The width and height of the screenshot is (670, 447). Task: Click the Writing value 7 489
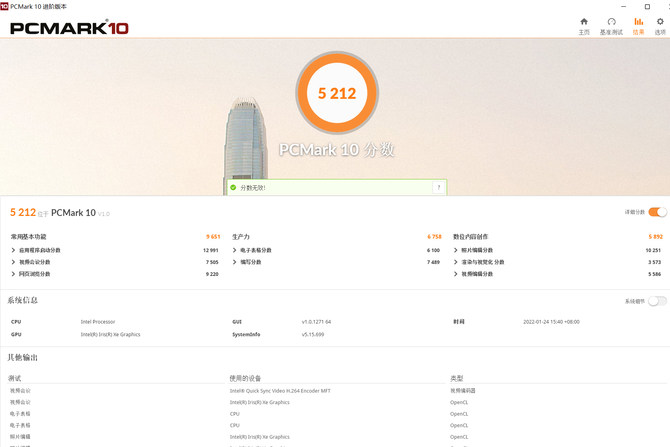click(433, 262)
